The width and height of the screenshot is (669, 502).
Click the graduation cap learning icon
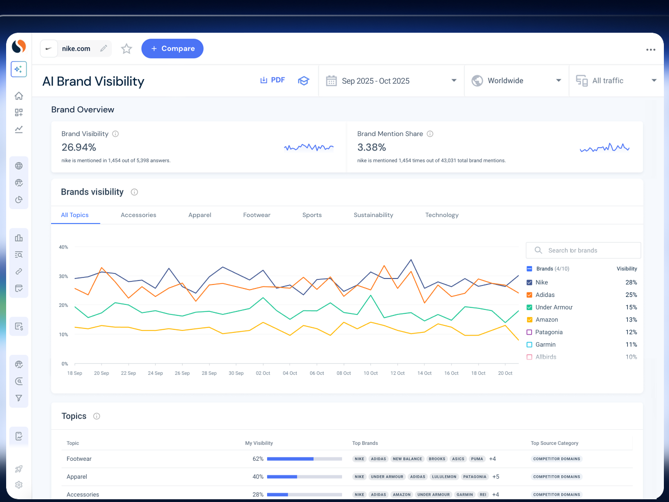pyautogui.click(x=303, y=81)
